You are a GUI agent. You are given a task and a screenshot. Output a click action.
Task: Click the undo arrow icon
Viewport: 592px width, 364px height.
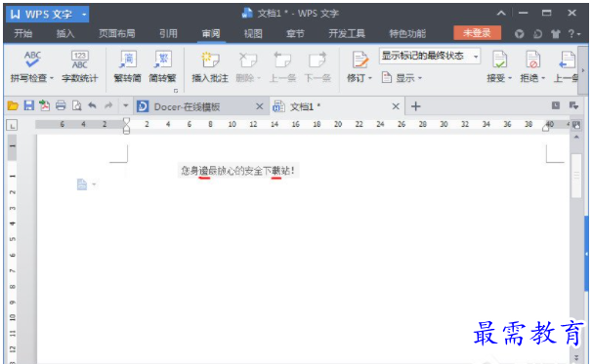tap(92, 105)
